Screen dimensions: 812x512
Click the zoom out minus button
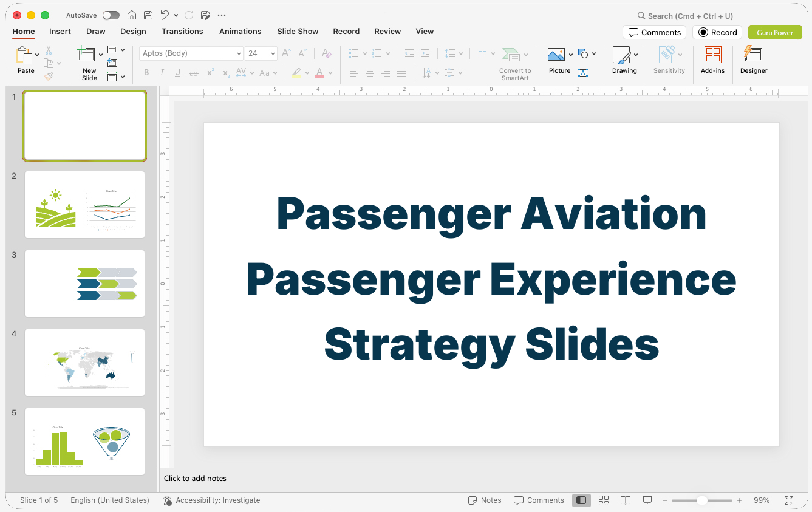[x=665, y=500]
